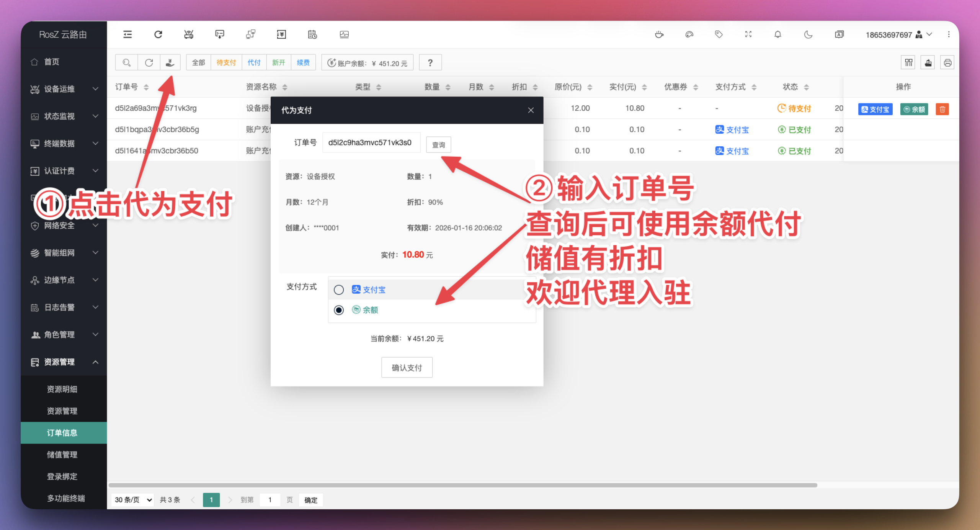Click the print icon at table right

coord(947,62)
